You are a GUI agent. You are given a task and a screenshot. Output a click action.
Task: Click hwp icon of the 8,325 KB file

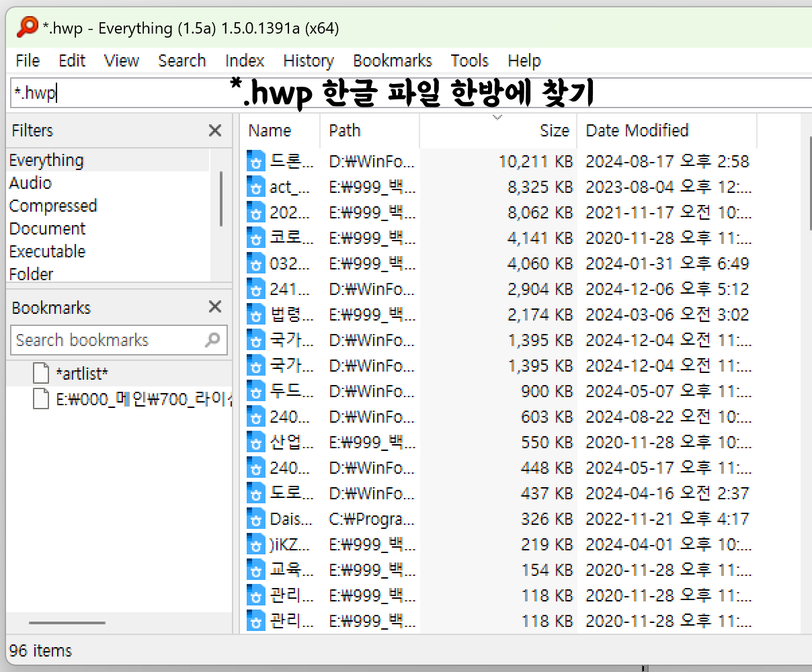[x=256, y=187]
